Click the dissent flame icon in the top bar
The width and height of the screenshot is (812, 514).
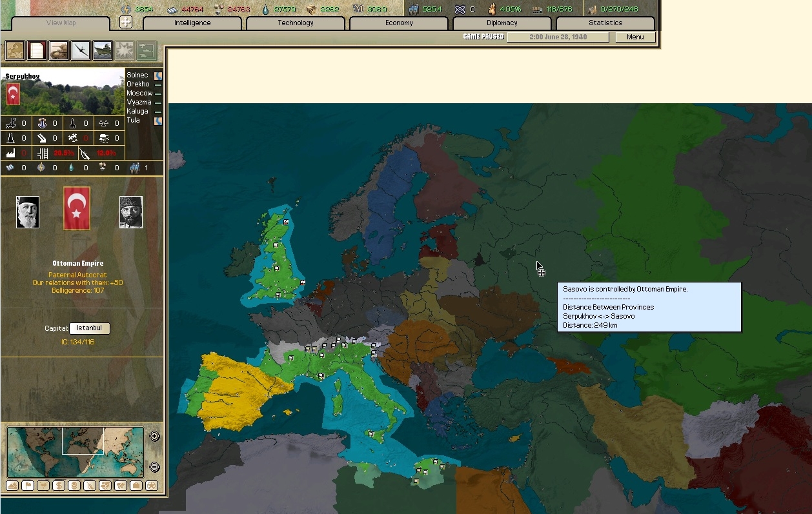[x=492, y=9]
